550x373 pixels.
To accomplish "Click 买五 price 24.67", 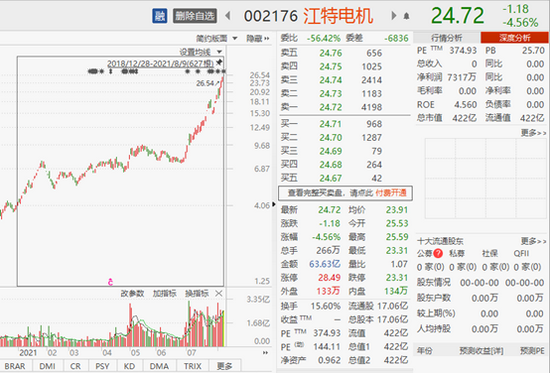I will pyautogui.click(x=330, y=178).
